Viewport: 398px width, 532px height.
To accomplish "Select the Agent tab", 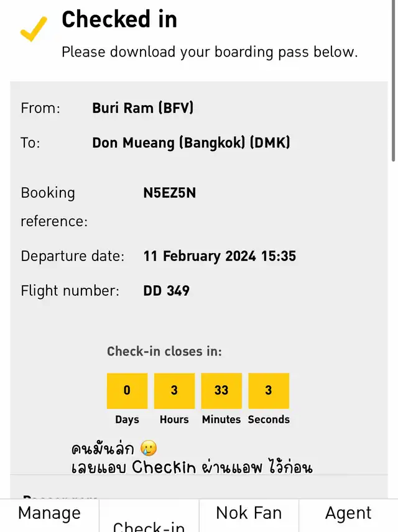I will pos(348,513).
